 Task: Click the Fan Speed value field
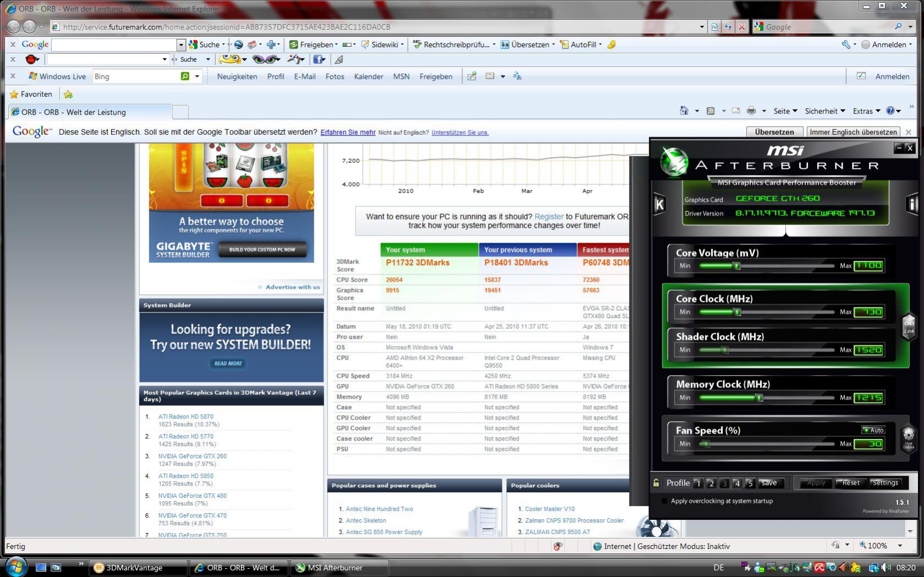coord(869,444)
